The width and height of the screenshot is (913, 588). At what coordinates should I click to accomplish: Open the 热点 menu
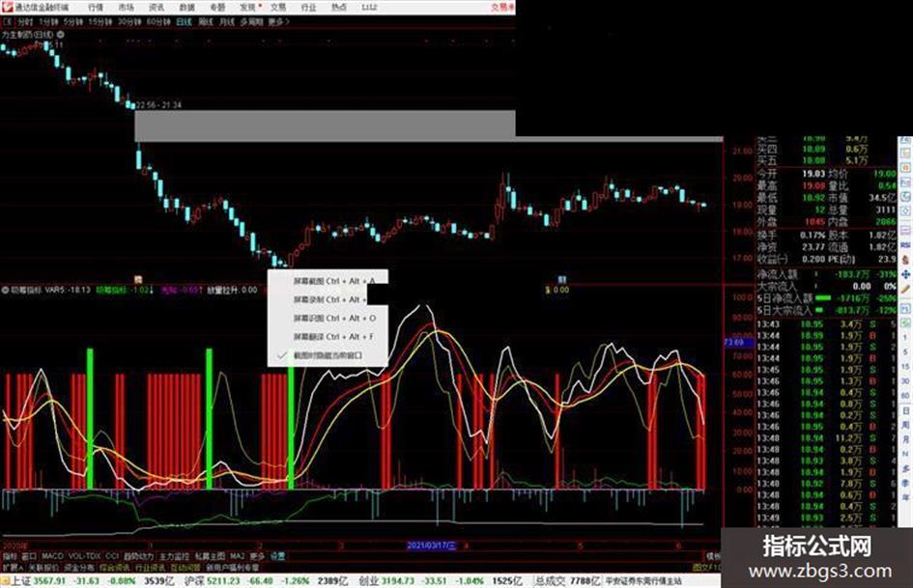coord(339,7)
